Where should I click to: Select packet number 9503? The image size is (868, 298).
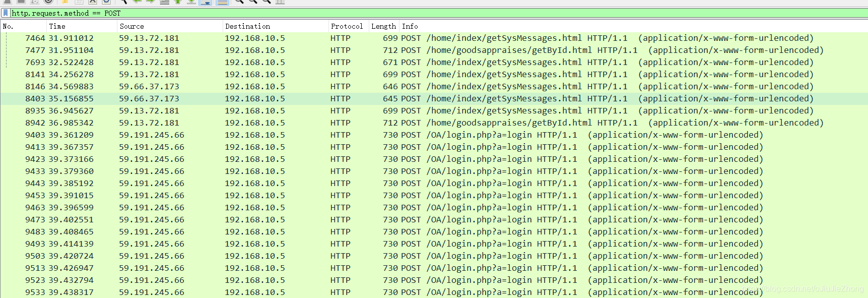click(x=434, y=256)
